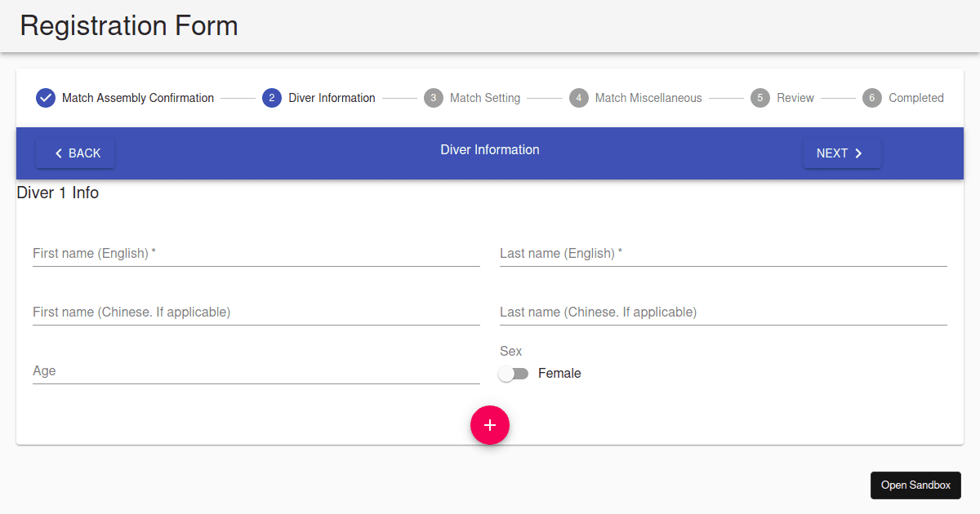The image size is (980, 514).
Task: Click the BACK button
Action: (75, 153)
